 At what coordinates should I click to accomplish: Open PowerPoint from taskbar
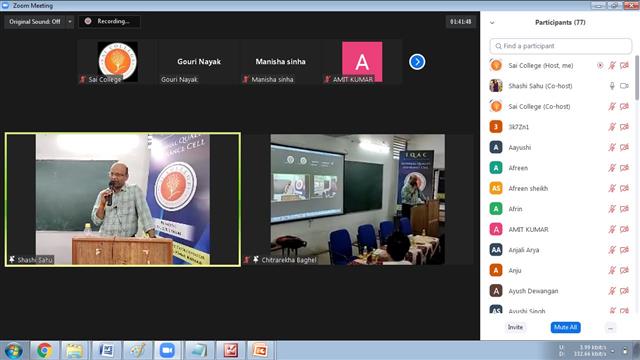(260, 351)
